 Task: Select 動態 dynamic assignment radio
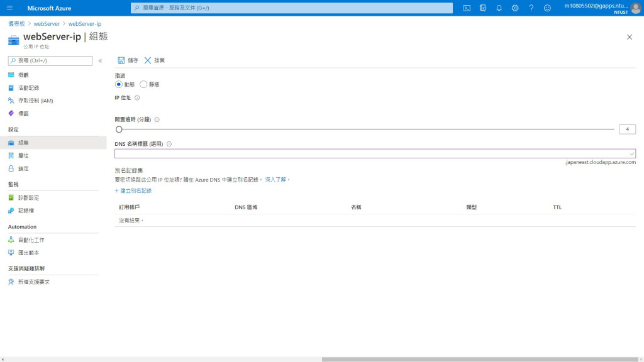click(119, 84)
